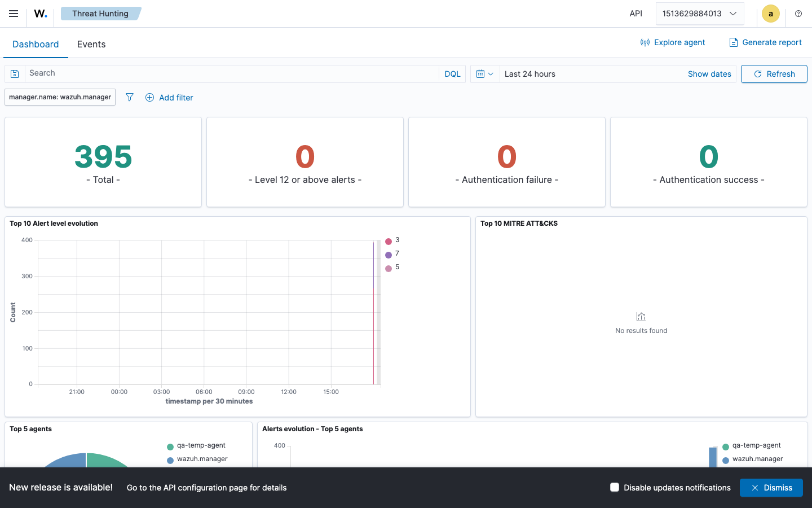Open the user avatar menu 'a'
Viewport: 812px width, 508px height.
(771, 14)
